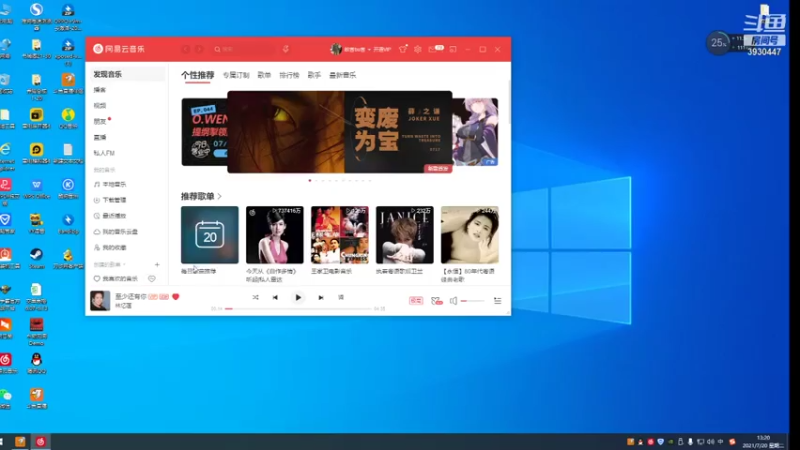Click the now-playing artist name
Screen dimensions: 800x450
[x=123, y=306]
